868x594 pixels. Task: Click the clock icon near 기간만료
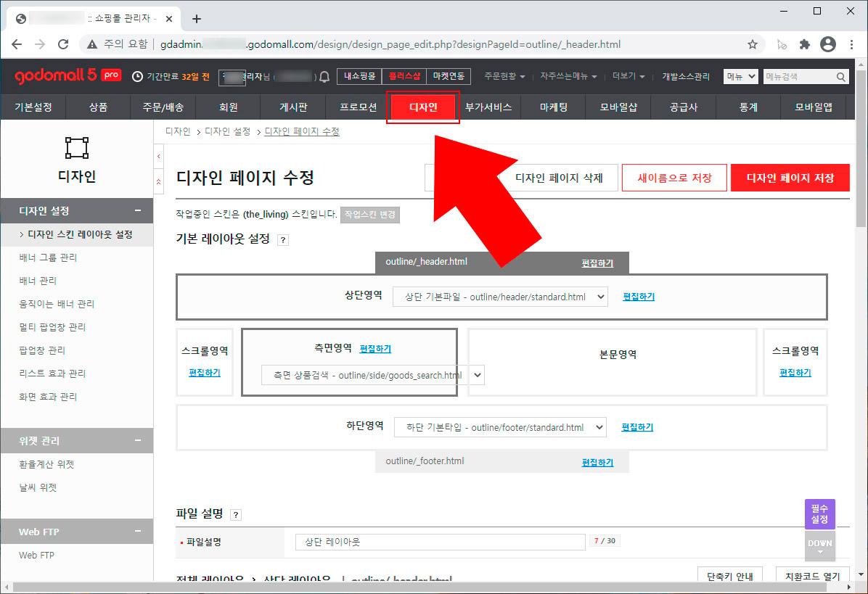[137, 76]
